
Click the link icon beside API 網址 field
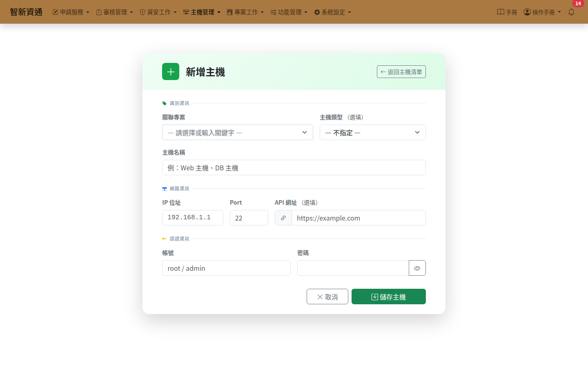(x=283, y=218)
